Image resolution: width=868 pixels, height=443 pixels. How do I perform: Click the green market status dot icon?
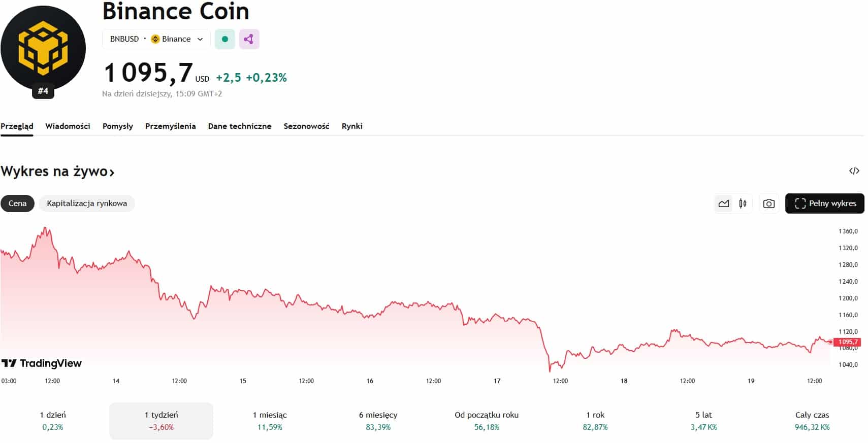click(x=225, y=39)
